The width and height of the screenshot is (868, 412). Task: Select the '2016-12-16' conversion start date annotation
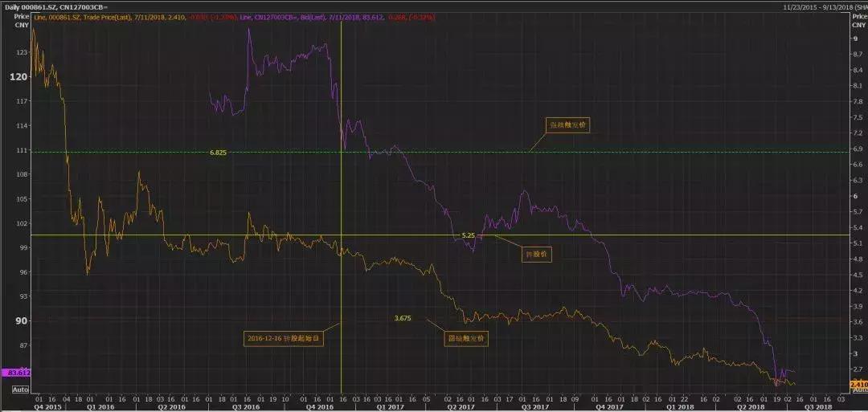284,338
